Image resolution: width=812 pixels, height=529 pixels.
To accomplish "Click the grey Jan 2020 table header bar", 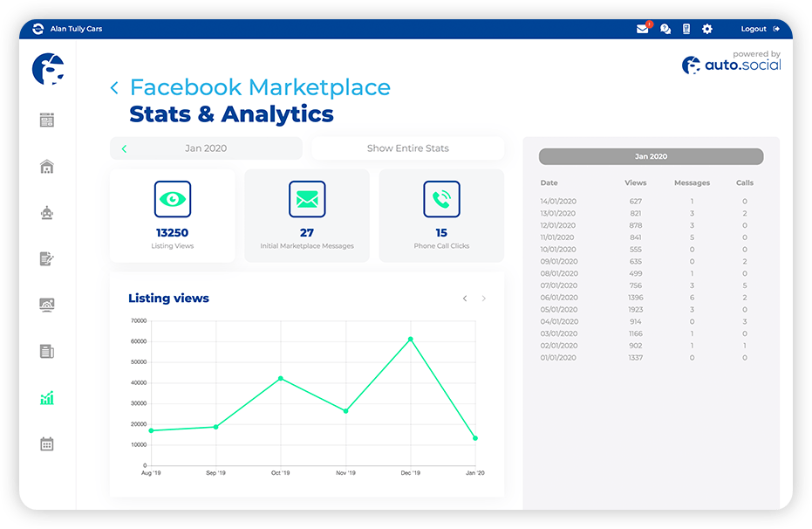I will tap(651, 156).
